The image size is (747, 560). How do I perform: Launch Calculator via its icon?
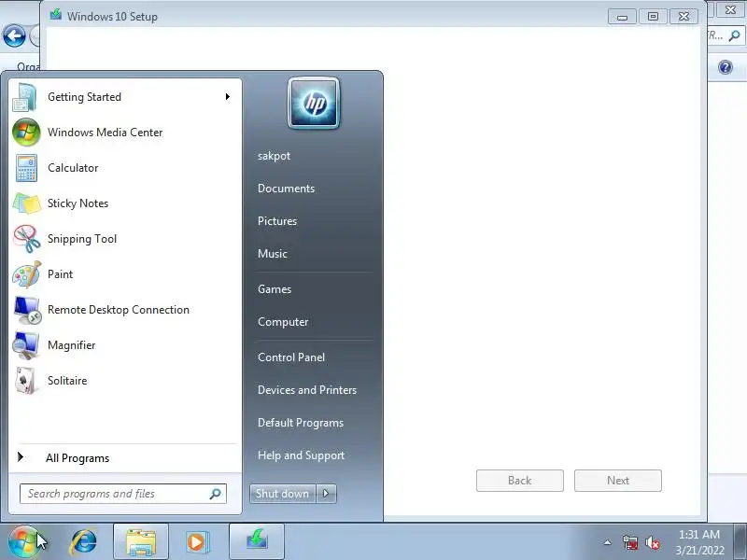tap(26, 168)
